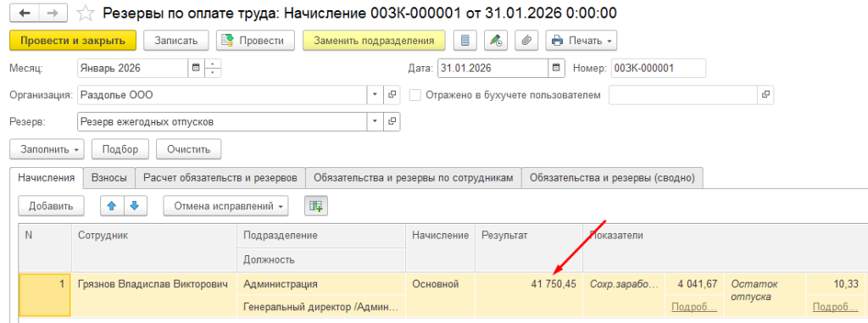Open the calendar picker for Месяц
Viewport: 868px width, 323px height.
(196, 68)
